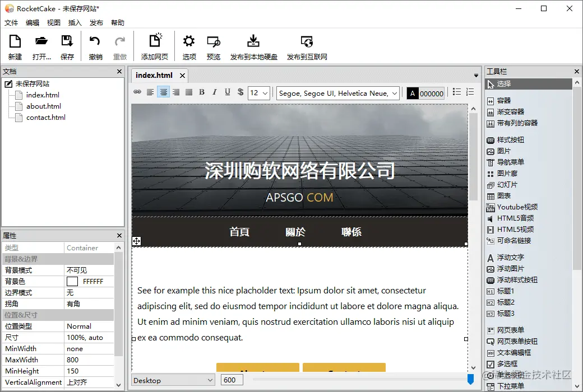Apply italic with the I icon
Viewport: 583px width, 392px height.
(x=215, y=92)
